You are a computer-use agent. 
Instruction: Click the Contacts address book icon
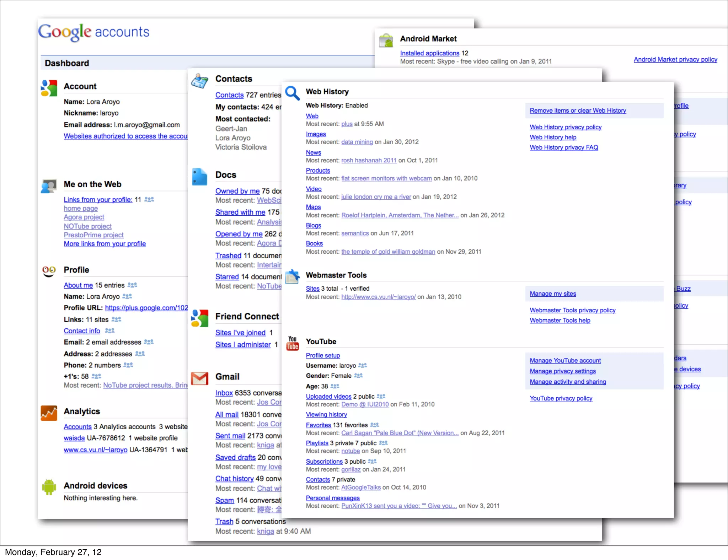[199, 81]
